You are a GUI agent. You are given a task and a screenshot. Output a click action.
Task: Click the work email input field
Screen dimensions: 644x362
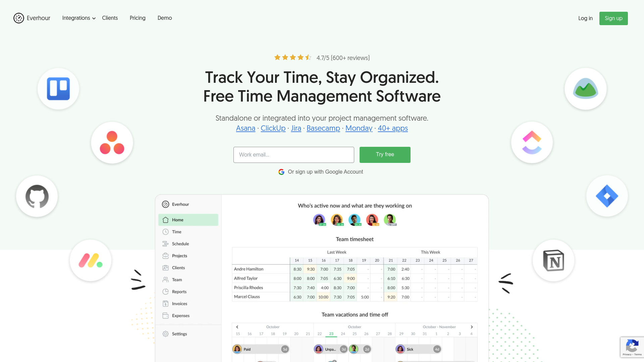[294, 155]
